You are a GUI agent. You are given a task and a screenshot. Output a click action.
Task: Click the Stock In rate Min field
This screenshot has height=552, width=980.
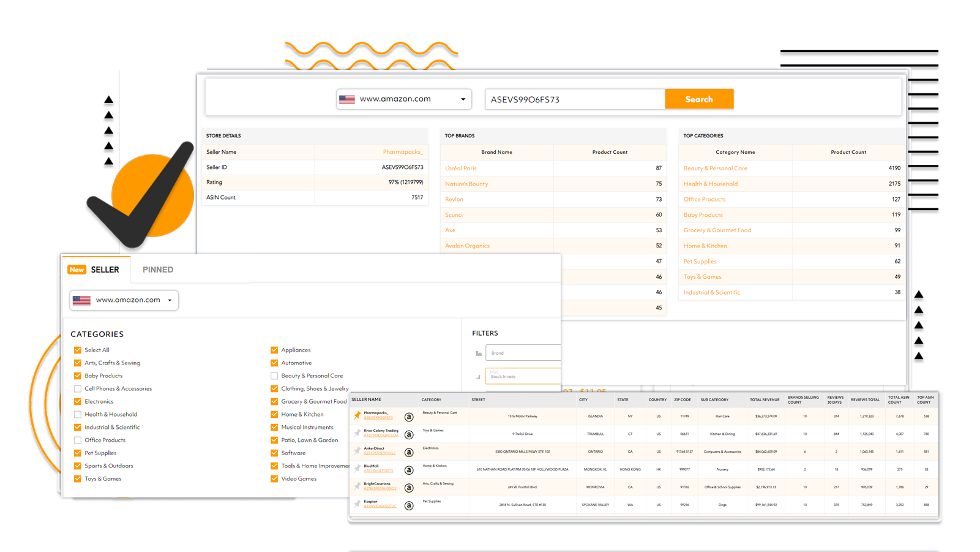(x=525, y=375)
